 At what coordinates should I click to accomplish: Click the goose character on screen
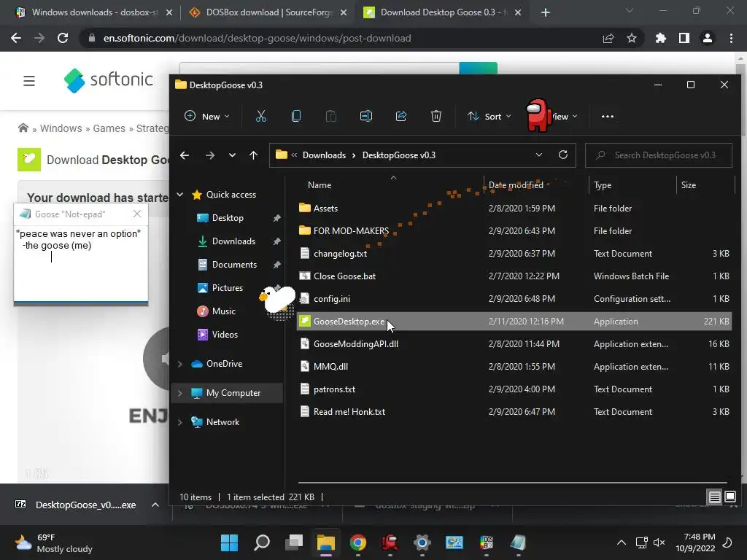click(x=276, y=301)
